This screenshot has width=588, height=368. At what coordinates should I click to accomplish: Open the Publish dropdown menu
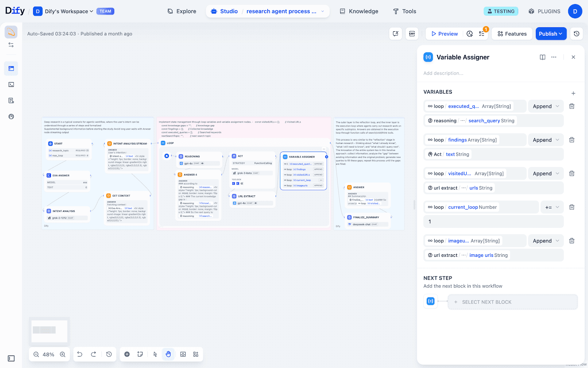[551, 34]
